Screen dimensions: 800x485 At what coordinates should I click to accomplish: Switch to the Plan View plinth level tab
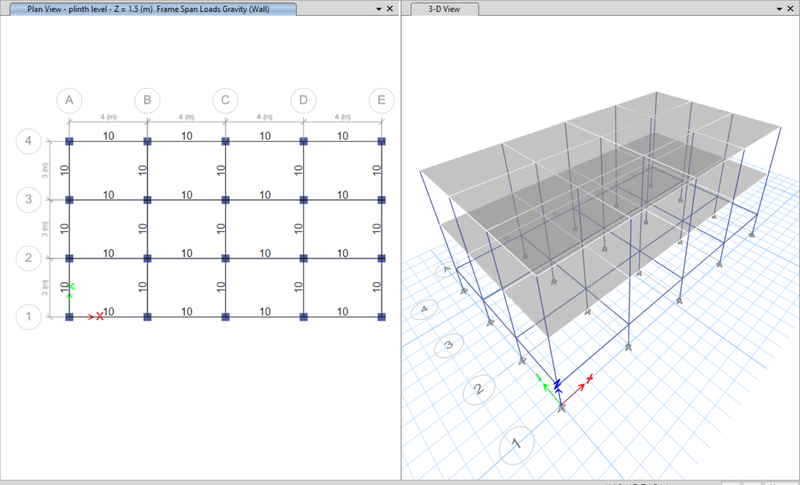tap(152, 9)
